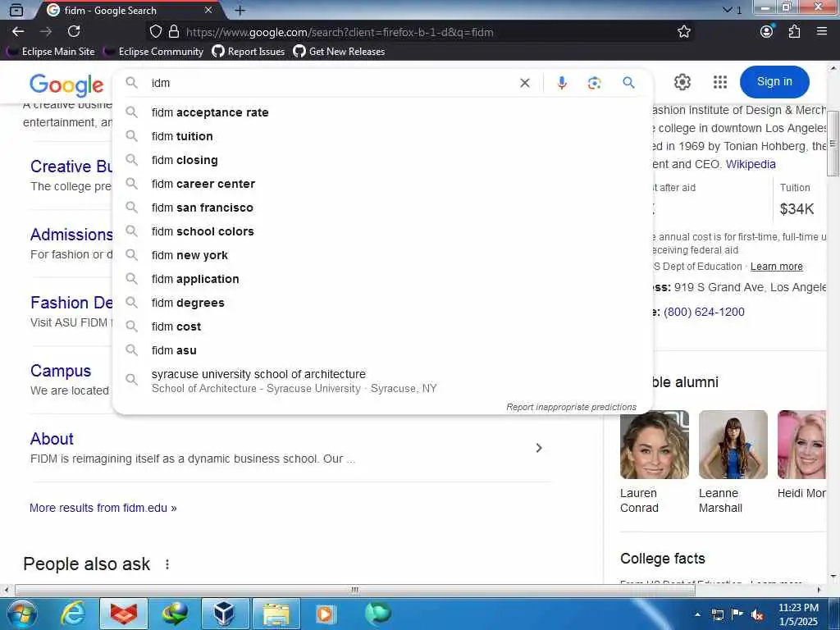The height and width of the screenshot is (630, 840).
Task: Click the muted volume tray icon
Action: (x=757, y=614)
